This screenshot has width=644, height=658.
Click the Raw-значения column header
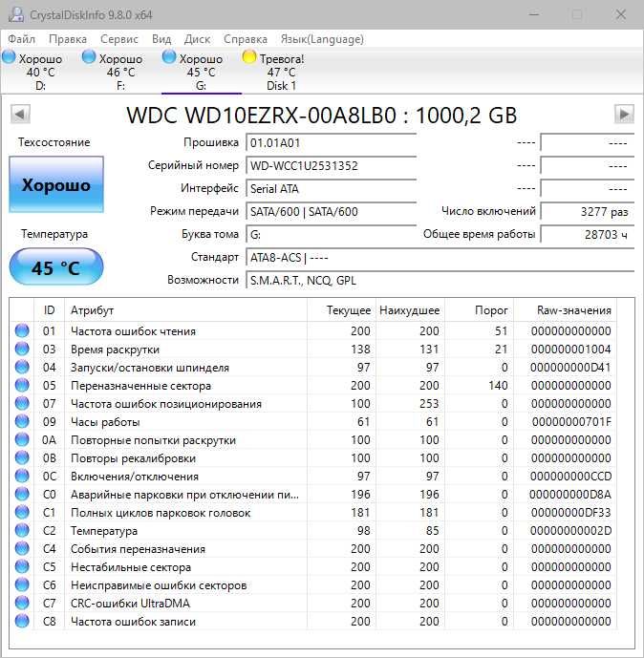click(565, 310)
